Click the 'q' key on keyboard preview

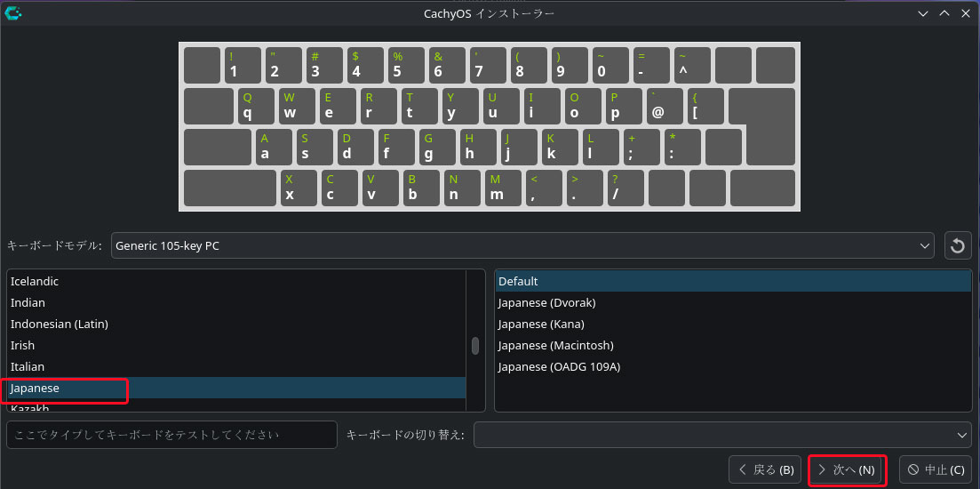256,107
